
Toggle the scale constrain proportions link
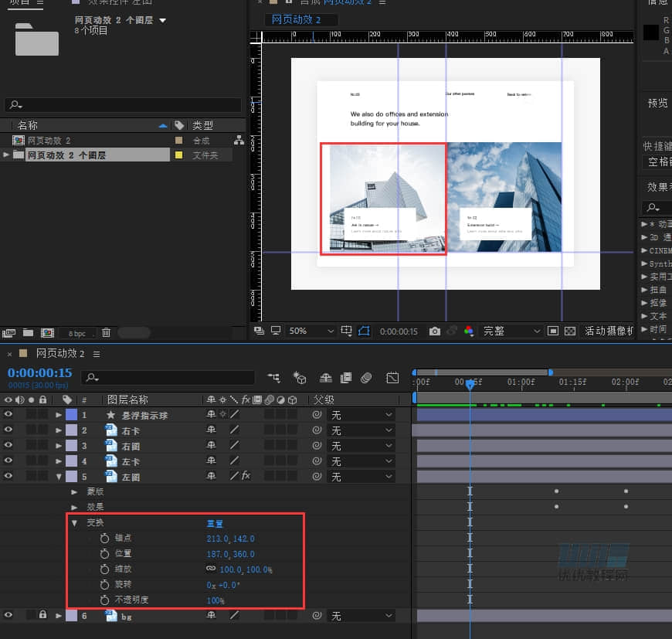[x=210, y=569]
